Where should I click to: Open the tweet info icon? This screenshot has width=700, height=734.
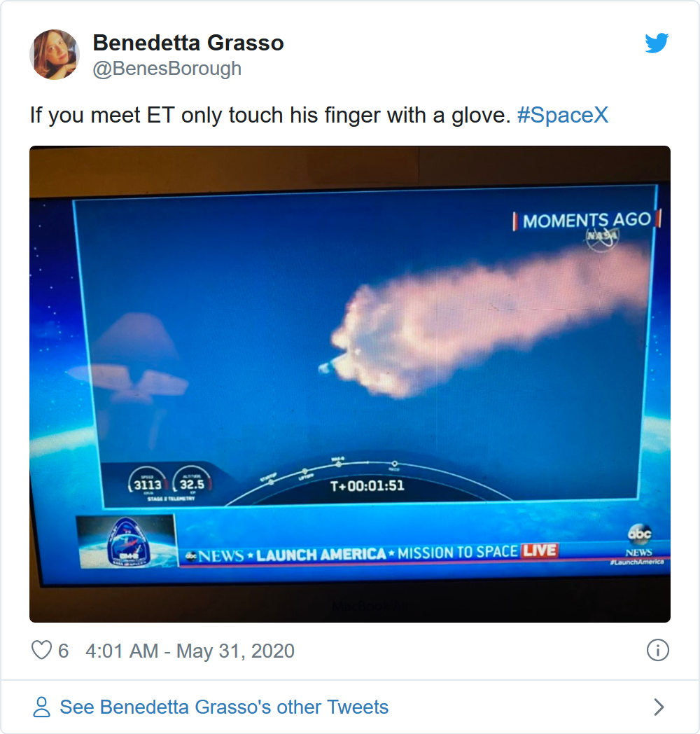coord(657,650)
